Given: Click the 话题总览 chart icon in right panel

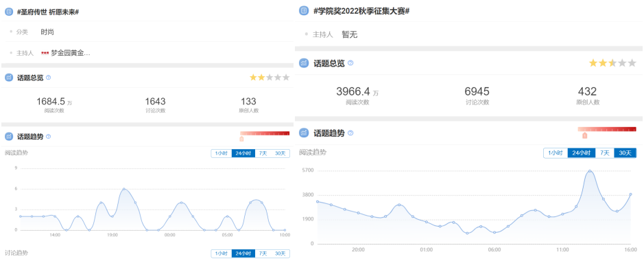Looking at the screenshot, I should pyautogui.click(x=304, y=63).
